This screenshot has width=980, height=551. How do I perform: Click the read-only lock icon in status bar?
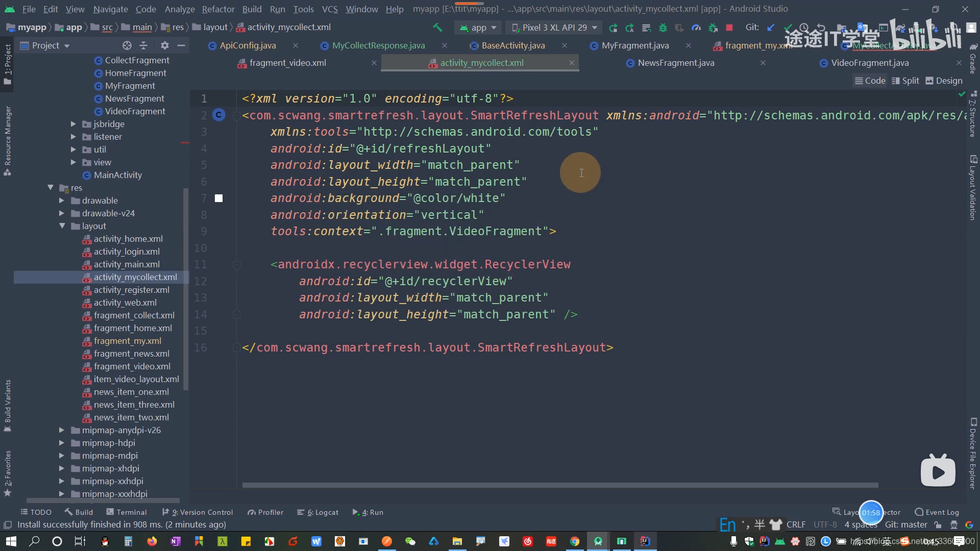(938, 525)
